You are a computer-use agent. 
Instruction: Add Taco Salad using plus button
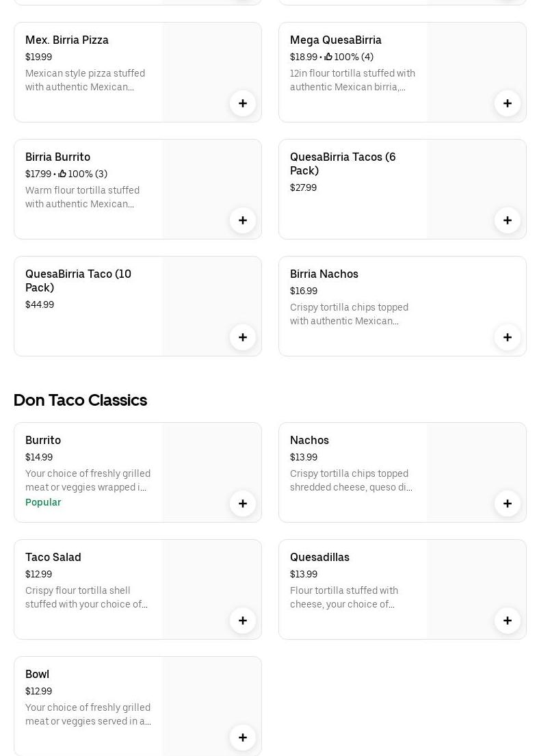pyautogui.click(x=243, y=621)
